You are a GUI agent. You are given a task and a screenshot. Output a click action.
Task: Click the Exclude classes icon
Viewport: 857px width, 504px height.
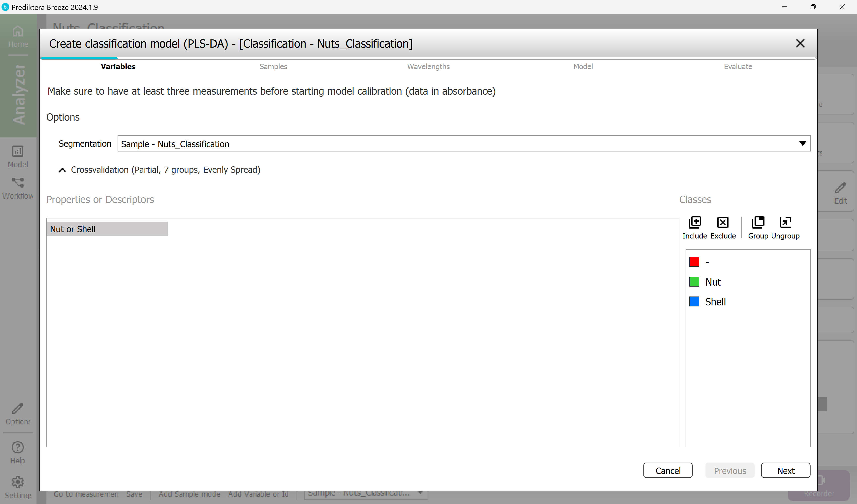point(723,223)
